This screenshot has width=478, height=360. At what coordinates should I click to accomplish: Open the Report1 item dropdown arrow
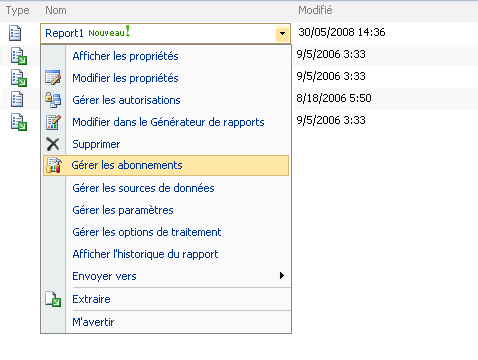point(282,33)
